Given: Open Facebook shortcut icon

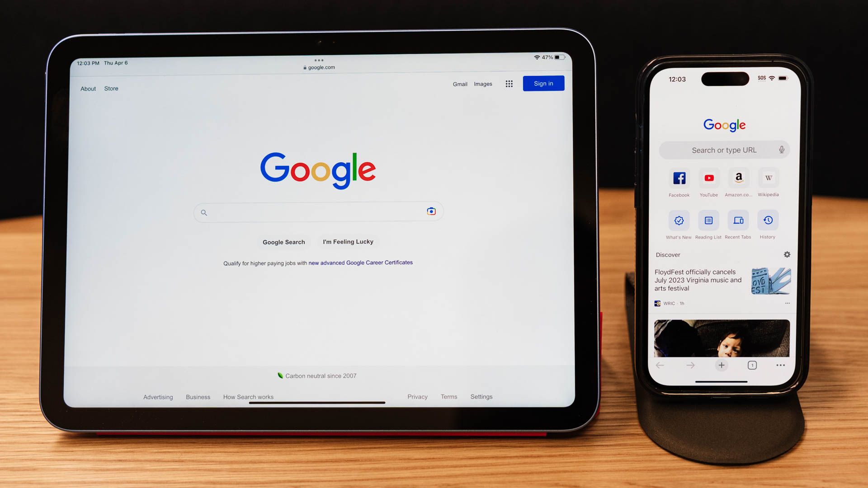Looking at the screenshot, I should [679, 178].
